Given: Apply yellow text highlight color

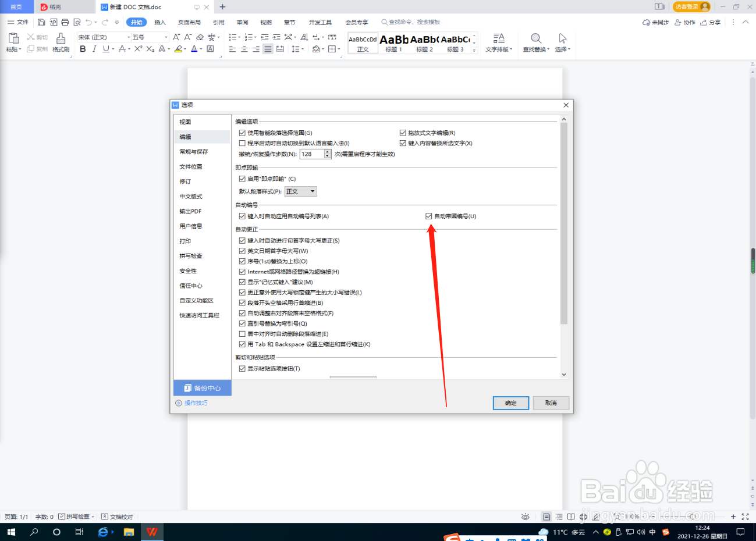Looking at the screenshot, I should coord(179,49).
